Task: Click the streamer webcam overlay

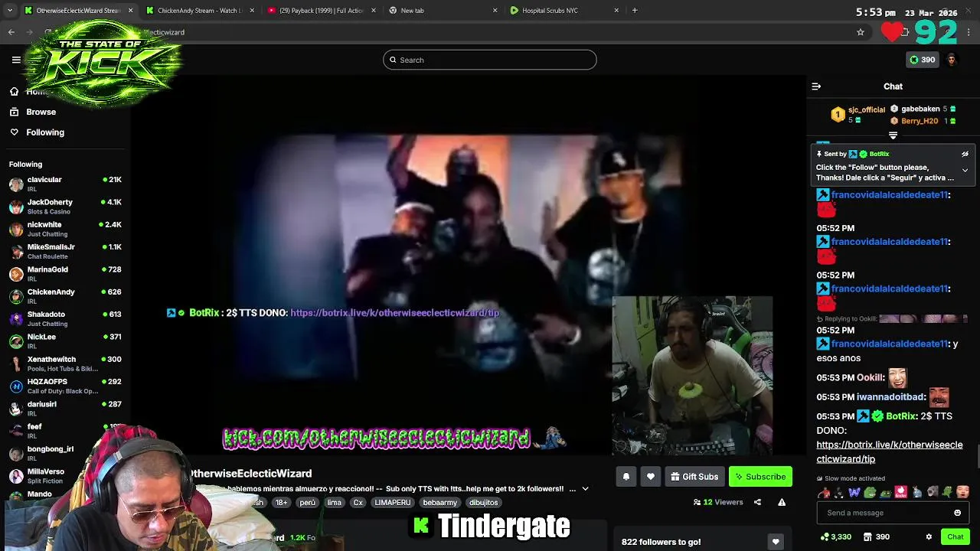Action: [x=692, y=375]
